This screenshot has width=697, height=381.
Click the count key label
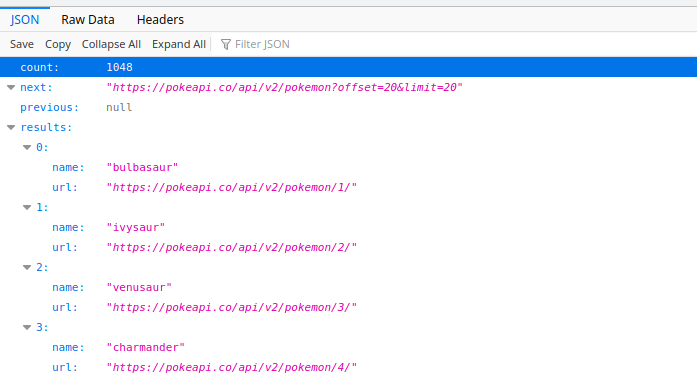[39, 67]
